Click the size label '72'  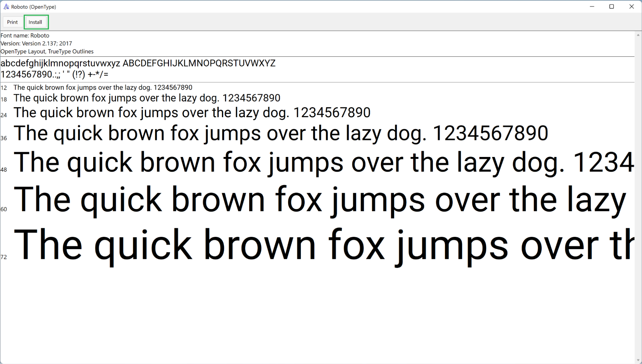[x=4, y=257]
